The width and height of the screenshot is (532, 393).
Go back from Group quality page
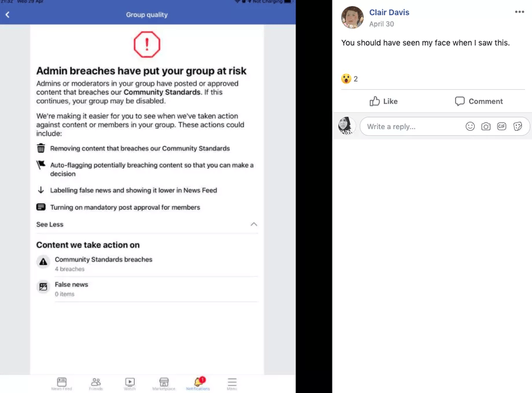8,14
